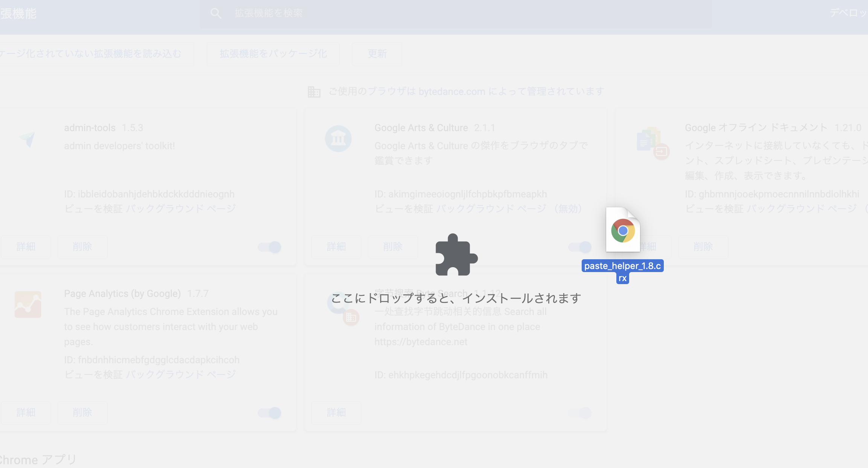Click the search magnifier icon
The height and width of the screenshot is (468, 868).
[216, 14]
